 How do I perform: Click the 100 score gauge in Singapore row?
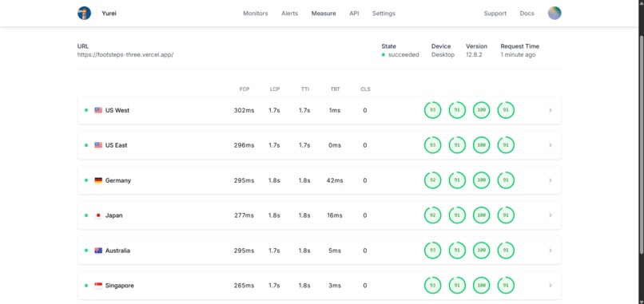481,286
